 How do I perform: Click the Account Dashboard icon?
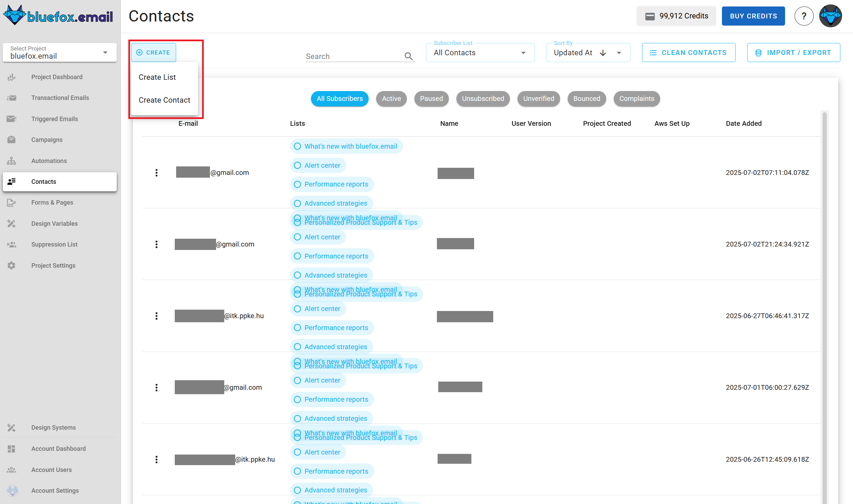(12, 449)
